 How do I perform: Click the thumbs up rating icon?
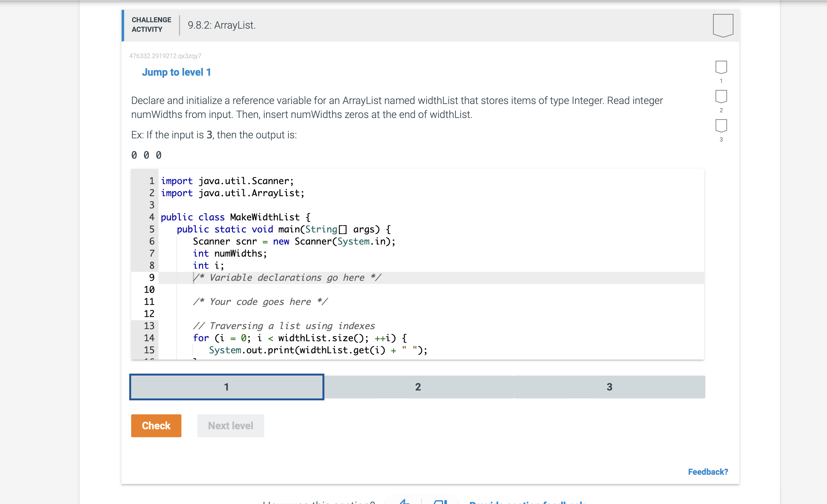[x=405, y=501]
